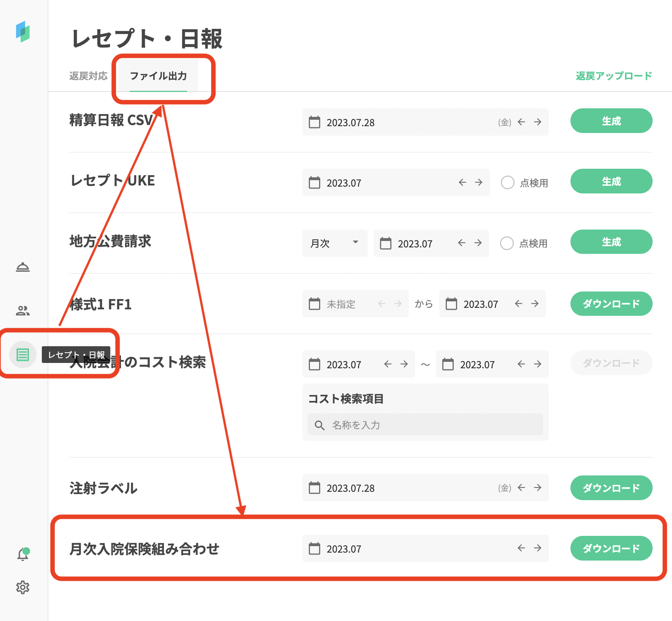Image resolution: width=672 pixels, height=621 pixels.
Task: Open 2023.07 date field for 月次入院保険組み合わせ
Action: click(x=425, y=548)
